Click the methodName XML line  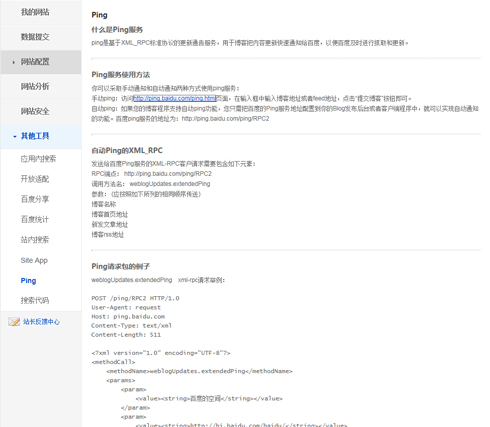[199, 371]
